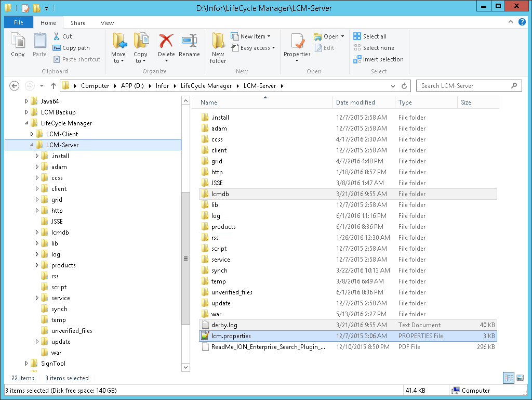
Task: Collapse the LifeCycle Manager tree node
Action: tap(26, 123)
